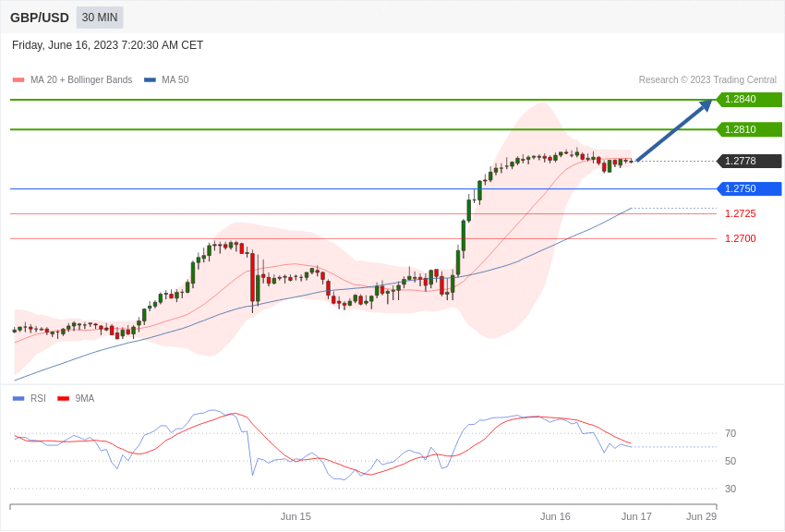The image size is (785, 532).
Task: Click the Research Trading Central copyright text
Action: click(x=707, y=79)
